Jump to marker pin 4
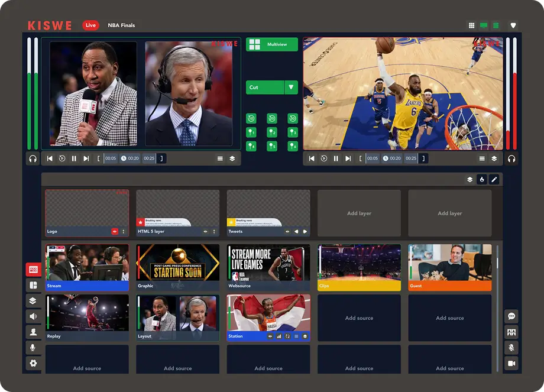544x392 pixels. (x=251, y=146)
